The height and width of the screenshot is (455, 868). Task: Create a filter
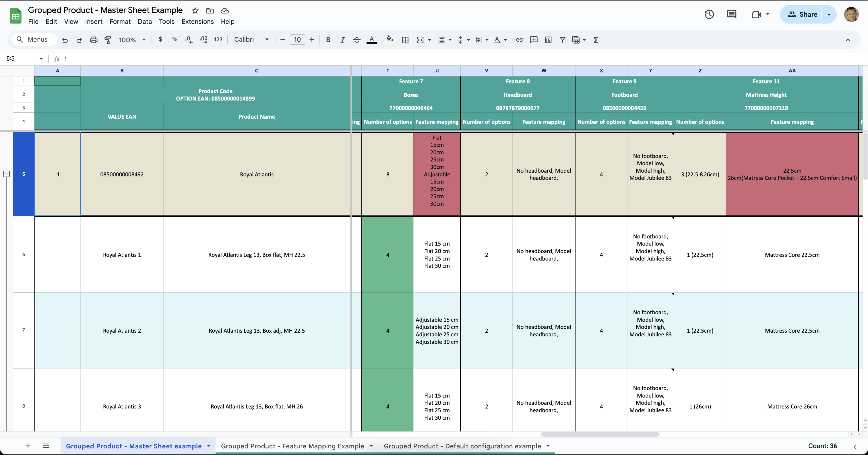click(x=562, y=39)
